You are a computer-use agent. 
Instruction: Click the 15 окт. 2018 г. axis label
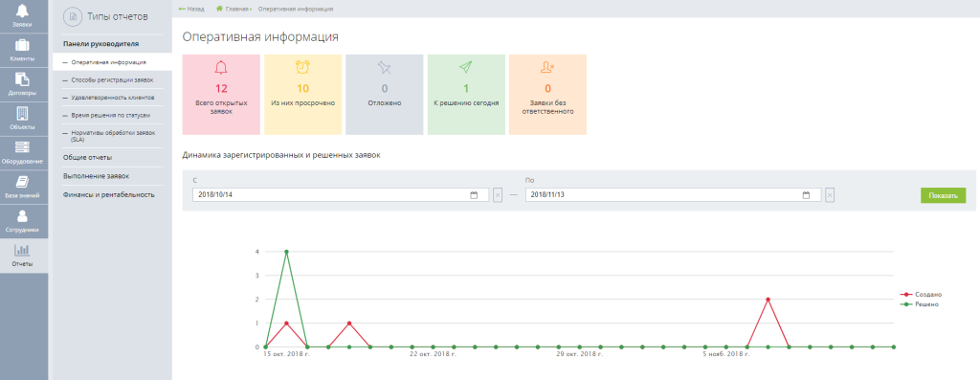(x=286, y=354)
